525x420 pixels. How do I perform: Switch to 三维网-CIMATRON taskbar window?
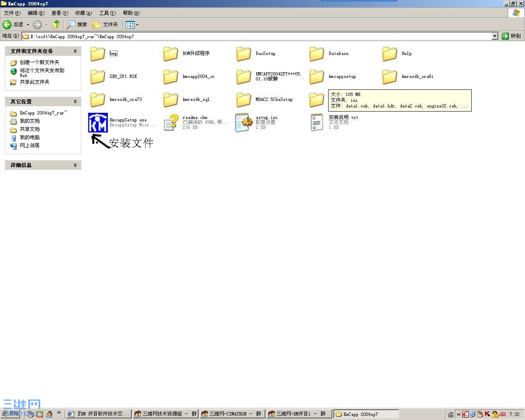232,414
